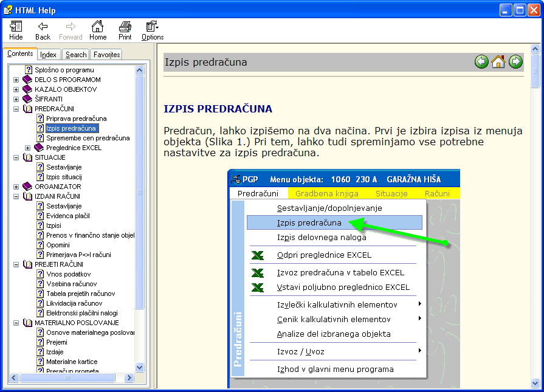Open the Priprava predračuna topic

tap(76, 119)
